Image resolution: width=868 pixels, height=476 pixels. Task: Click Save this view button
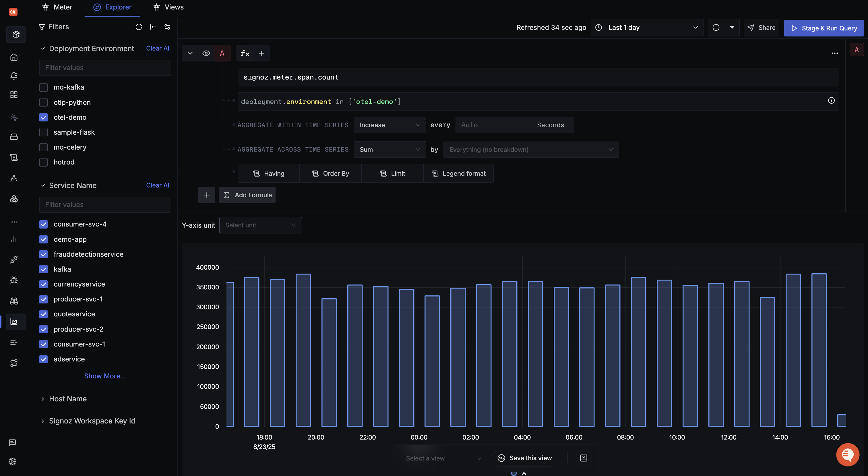point(525,458)
